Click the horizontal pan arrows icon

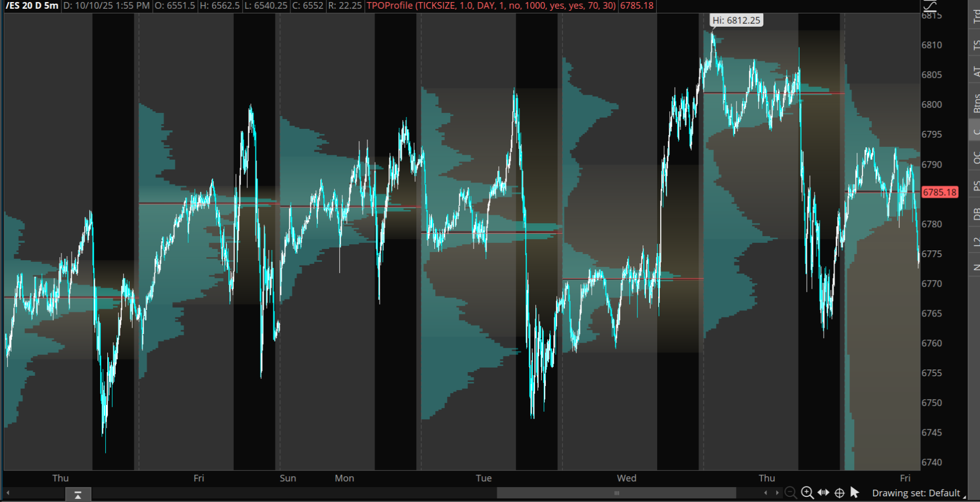click(x=824, y=493)
